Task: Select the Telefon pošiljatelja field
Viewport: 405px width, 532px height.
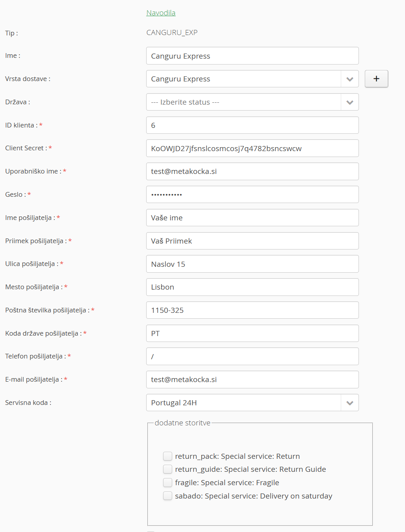Action: click(252, 357)
